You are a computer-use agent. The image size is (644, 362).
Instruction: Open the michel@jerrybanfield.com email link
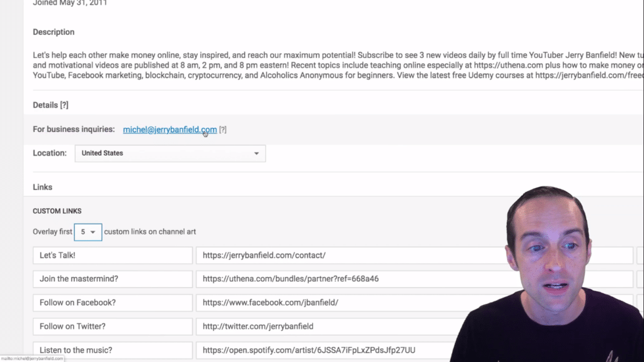(x=169, y=129)
